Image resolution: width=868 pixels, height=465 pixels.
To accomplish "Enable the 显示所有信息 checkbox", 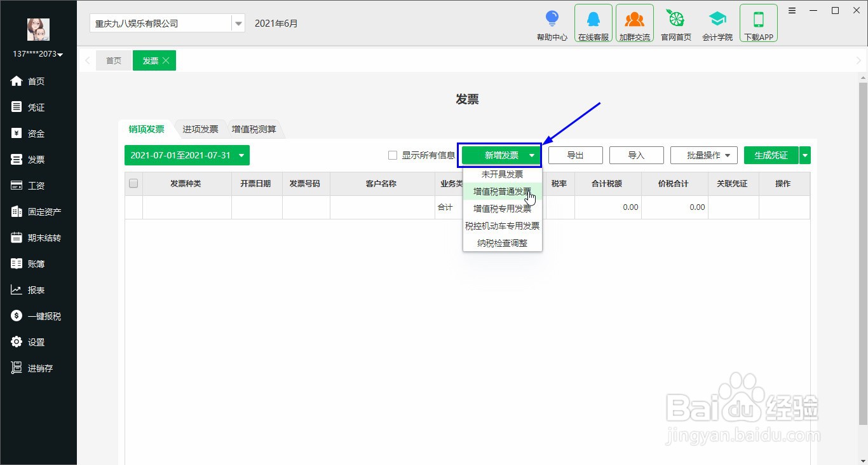I will click(x=392, y=155).
